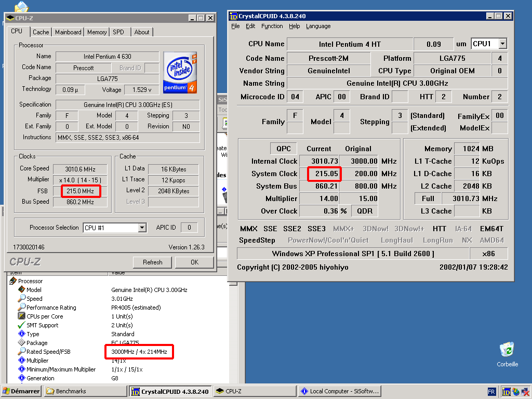
Task: Click the SMT Support green checkmark icon
Action: pos(22,325)
